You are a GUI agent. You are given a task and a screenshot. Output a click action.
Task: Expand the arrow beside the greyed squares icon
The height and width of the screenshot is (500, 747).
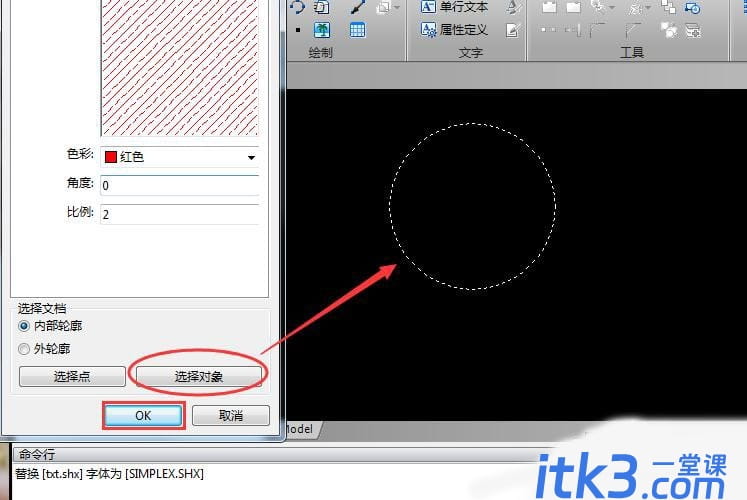pos(397,8)
